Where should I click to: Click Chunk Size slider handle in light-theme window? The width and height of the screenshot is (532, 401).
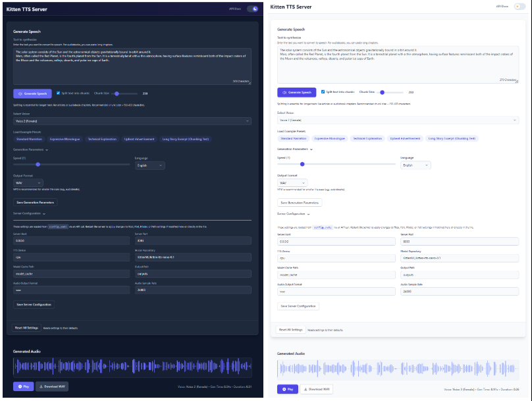[x=382, y=92]
